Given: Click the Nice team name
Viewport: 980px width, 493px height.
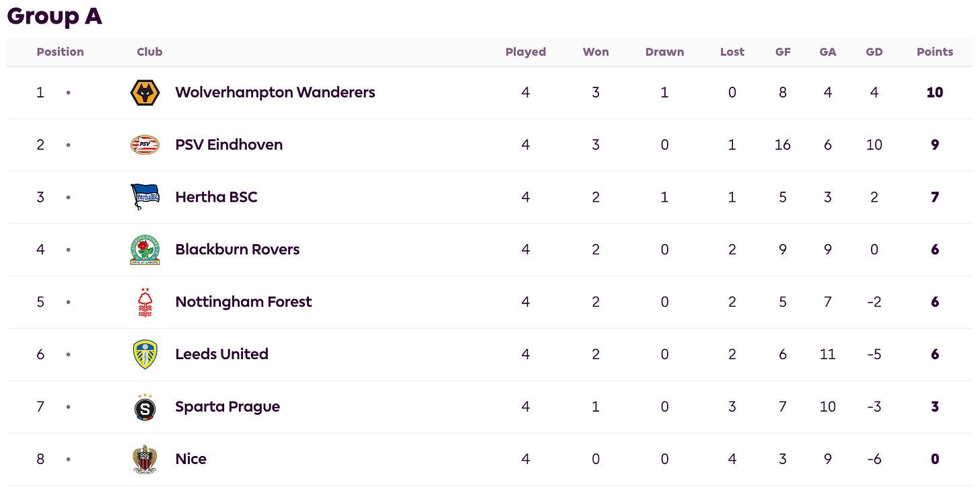Looking at the screenshot, I should [x=190, y=459].
